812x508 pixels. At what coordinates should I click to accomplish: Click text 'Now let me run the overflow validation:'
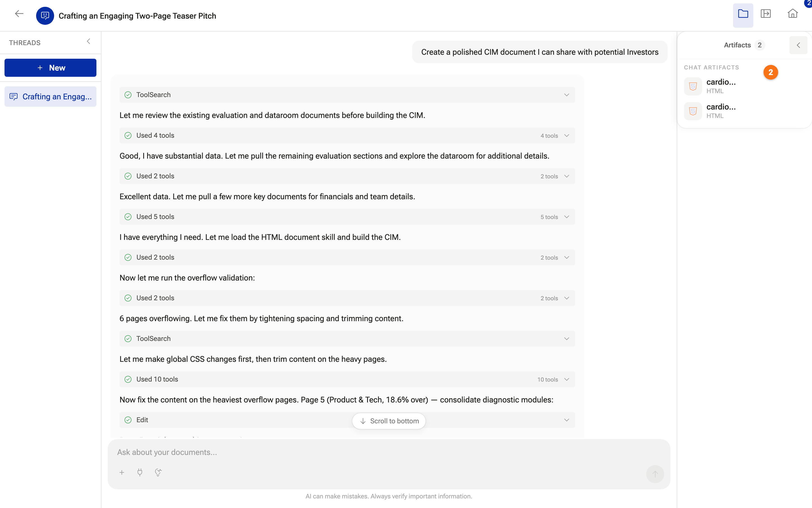tap(187, 278)
